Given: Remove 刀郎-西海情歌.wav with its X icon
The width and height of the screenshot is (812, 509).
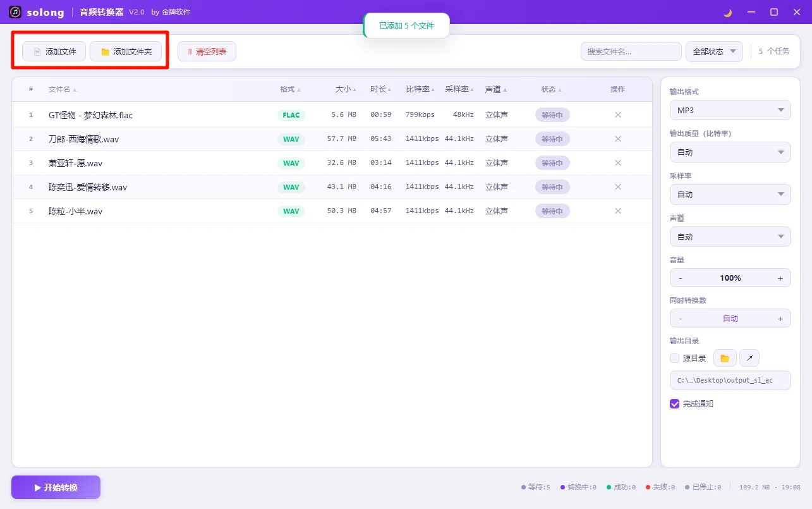Looking at the screenshot, I should [x=617, y=138].
